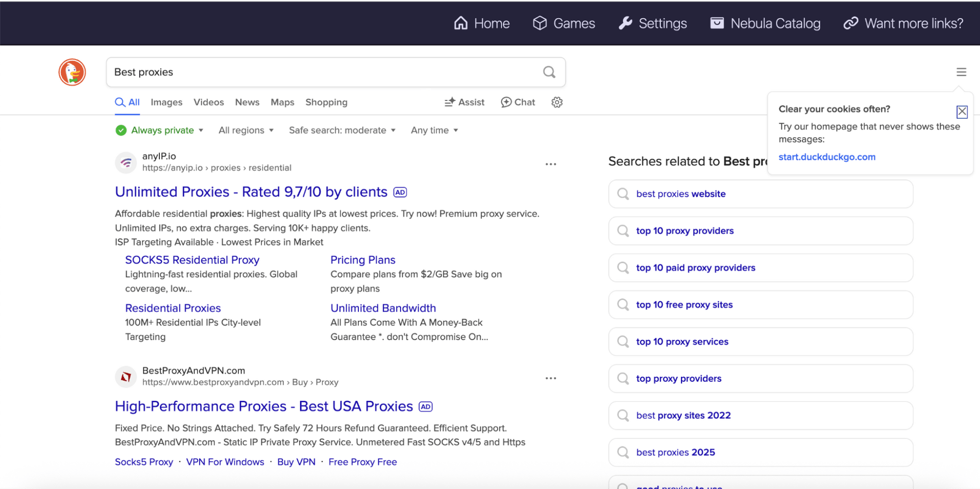The image size is (980, 489).
Task: Click the Free Proxy Free link
Action: coord(362,462)
